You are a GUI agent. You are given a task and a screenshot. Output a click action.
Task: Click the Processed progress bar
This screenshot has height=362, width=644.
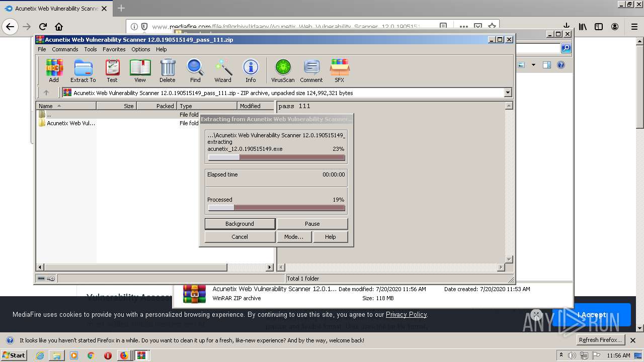point(277,208)
